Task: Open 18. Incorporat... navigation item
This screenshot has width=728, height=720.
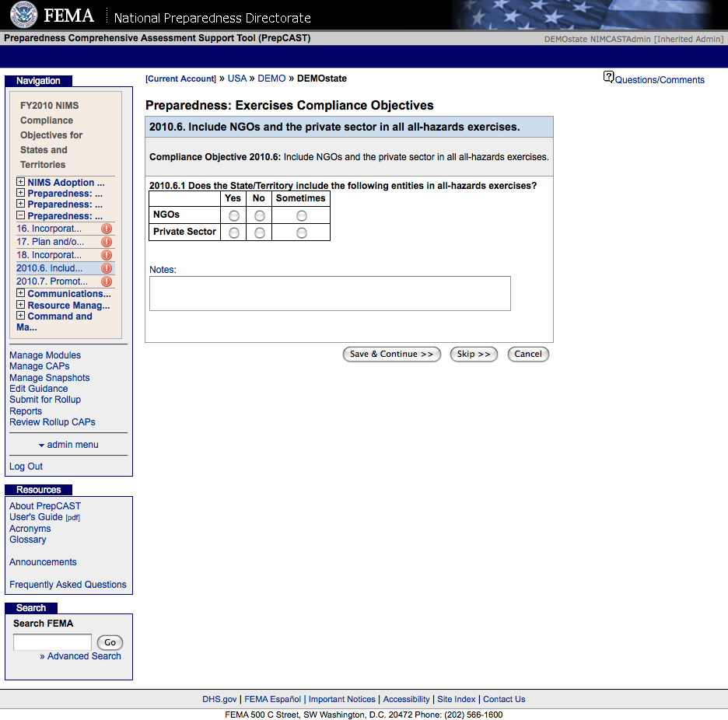Action: (49, 255)
